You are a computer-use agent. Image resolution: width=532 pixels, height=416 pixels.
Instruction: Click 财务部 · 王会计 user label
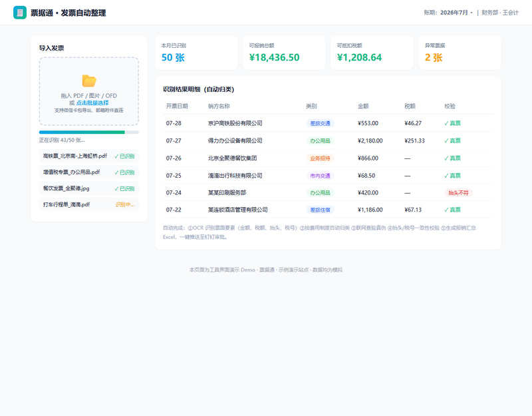500,13
